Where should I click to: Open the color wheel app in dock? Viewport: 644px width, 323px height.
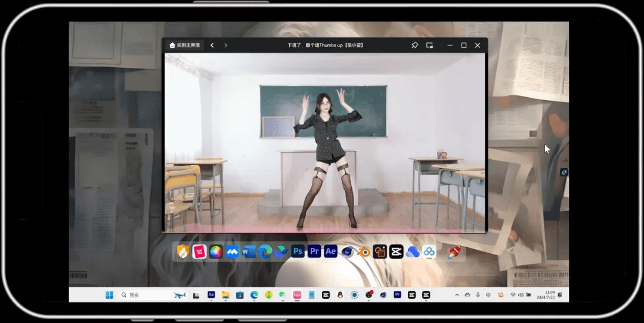click(x=216, y=251)
